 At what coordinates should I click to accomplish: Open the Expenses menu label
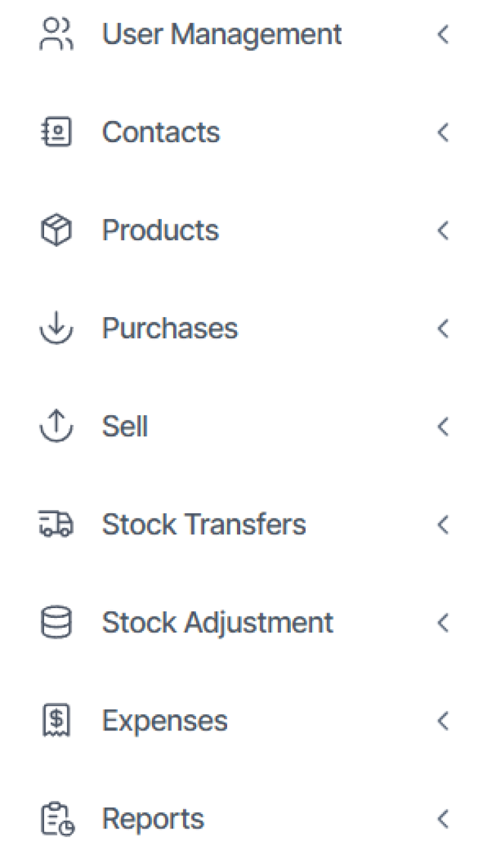pyautogui.click(x=165, y=721)
